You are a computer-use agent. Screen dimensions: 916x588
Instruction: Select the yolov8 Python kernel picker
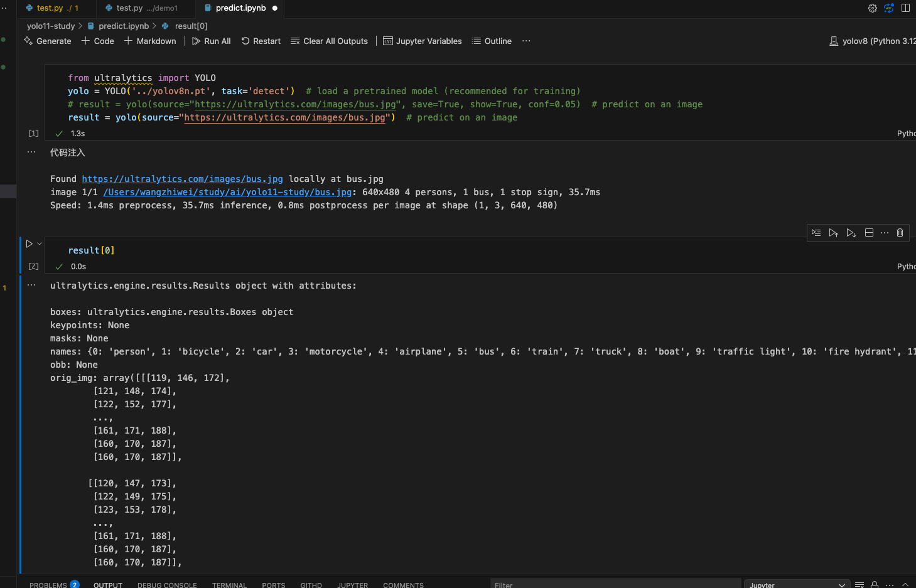click(873, 41)
